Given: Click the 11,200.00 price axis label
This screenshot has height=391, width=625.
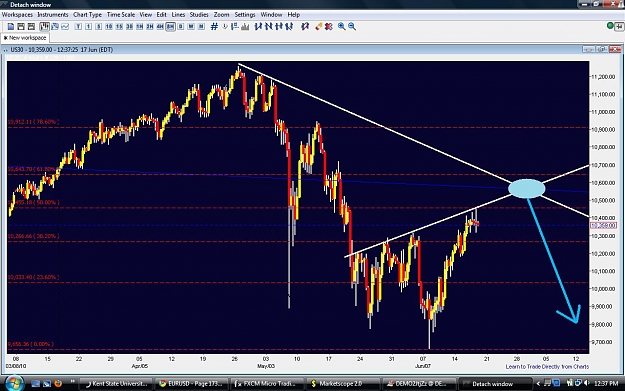Looking at the screenshot, I should coord(604,77).
